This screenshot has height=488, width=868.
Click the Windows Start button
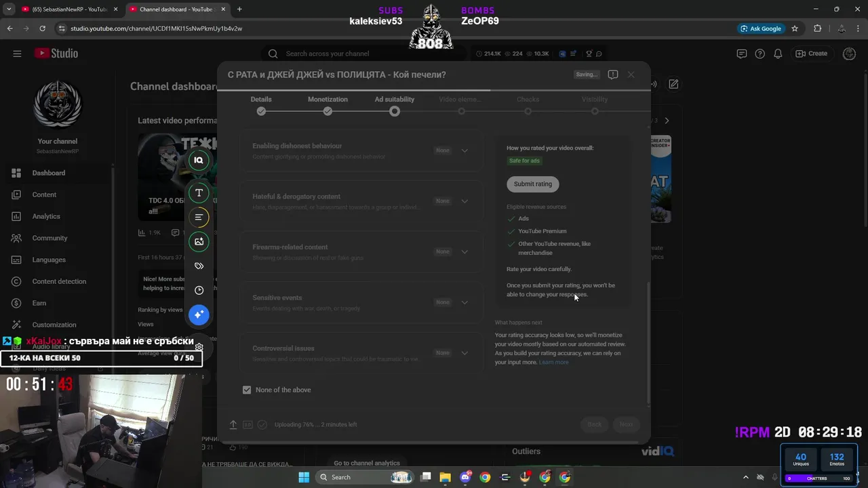303,477
